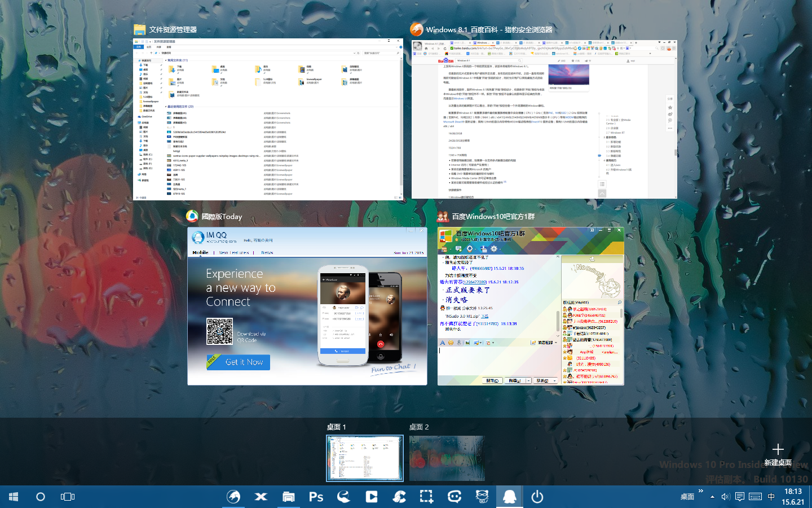
Task: Show hidden tray icons arrow
Action: [x=712, y=497]
